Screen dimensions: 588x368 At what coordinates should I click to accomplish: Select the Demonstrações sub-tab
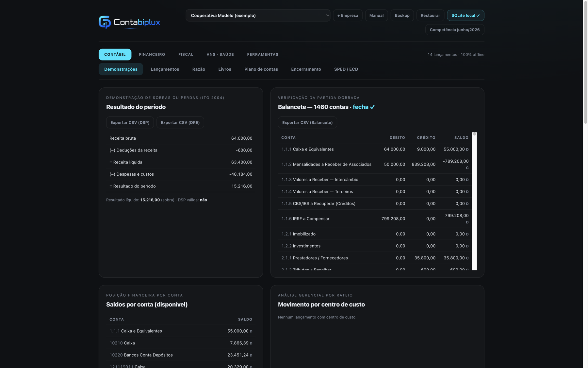click(121, 69)
